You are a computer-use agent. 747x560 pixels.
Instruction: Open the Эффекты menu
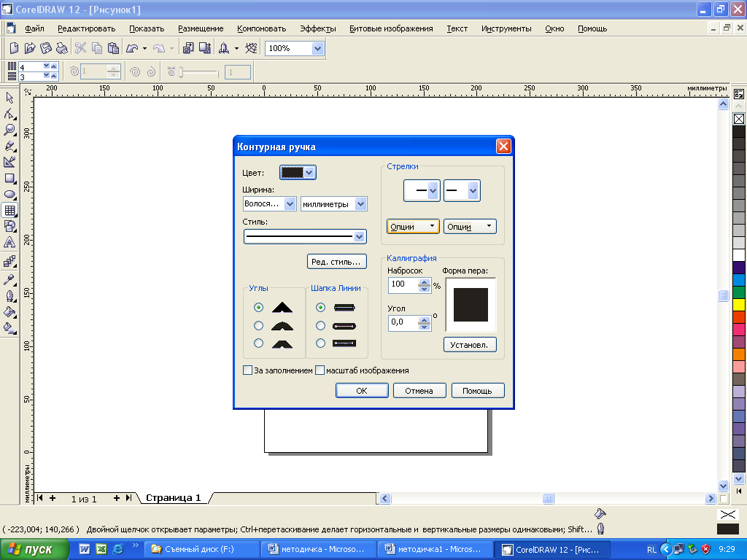(317, 28)
